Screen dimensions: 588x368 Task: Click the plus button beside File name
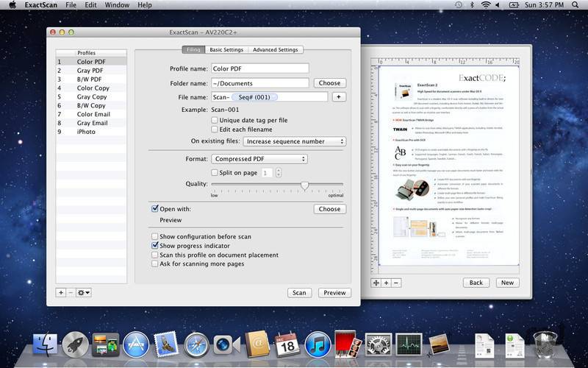(x=338, y=96)
